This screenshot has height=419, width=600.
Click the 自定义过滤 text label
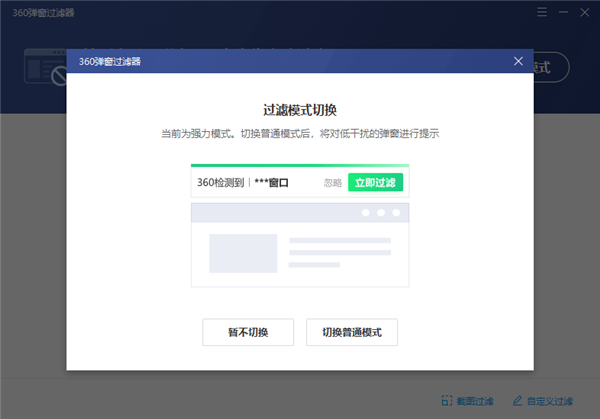[x=551, y=401]
